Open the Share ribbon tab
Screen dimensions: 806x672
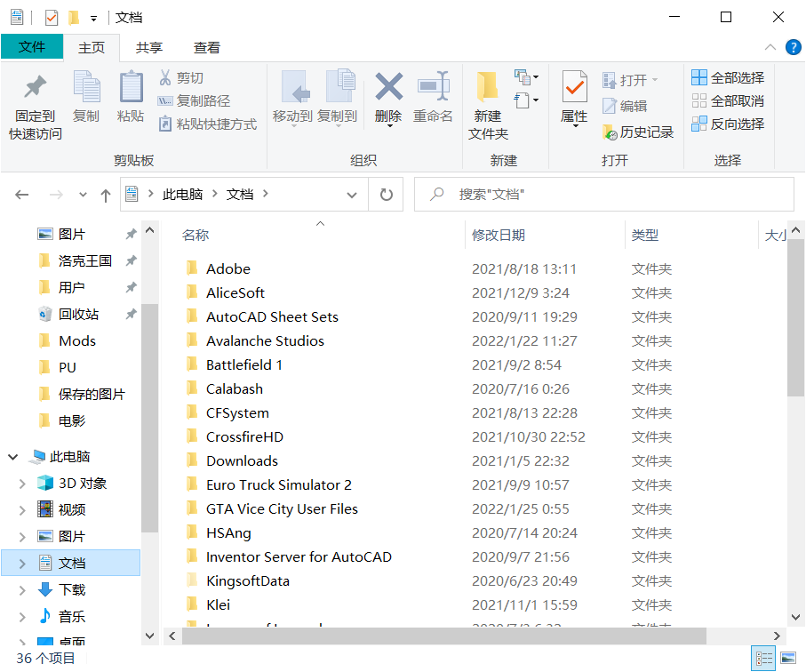coord(149,48)
